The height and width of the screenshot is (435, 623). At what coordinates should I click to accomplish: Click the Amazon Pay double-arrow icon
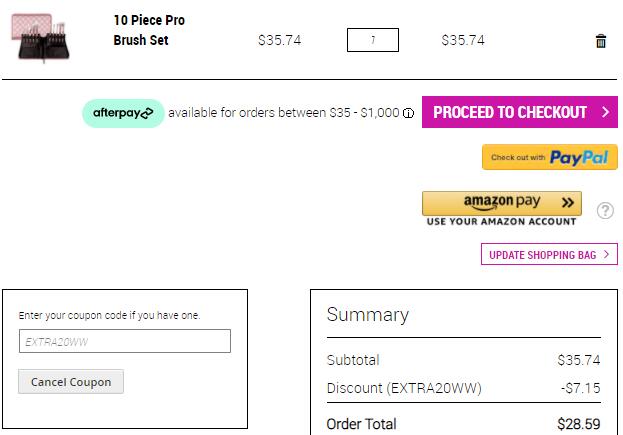(x=568, y=202)
